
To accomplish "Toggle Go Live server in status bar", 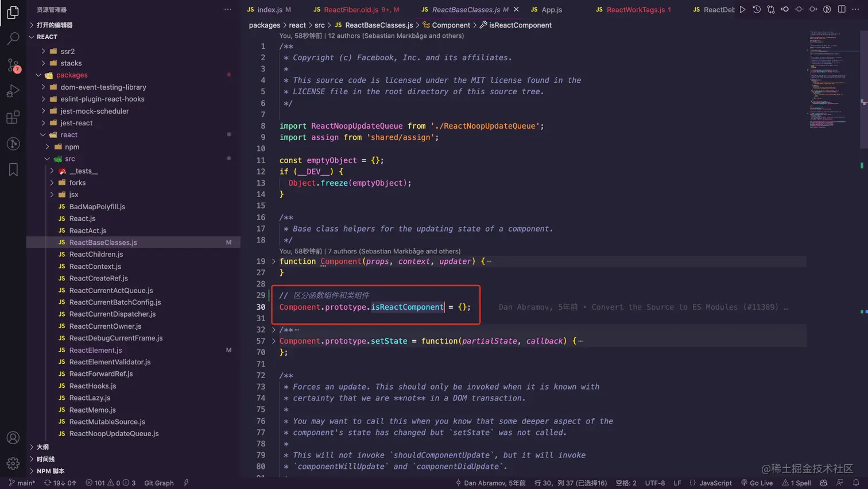I will [x=757, y=483].
